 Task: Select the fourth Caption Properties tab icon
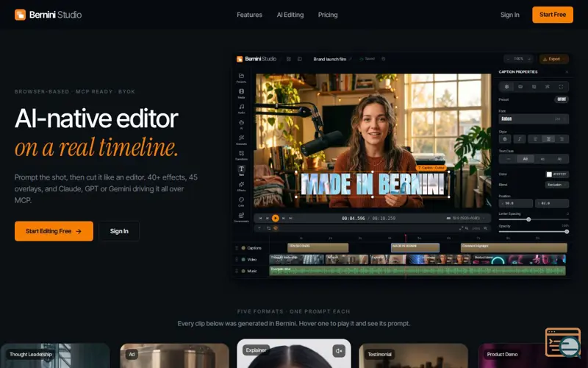click(x=547, y=87)
